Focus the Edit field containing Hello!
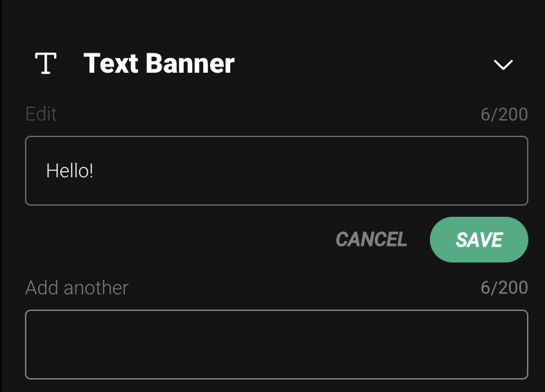 276,171
